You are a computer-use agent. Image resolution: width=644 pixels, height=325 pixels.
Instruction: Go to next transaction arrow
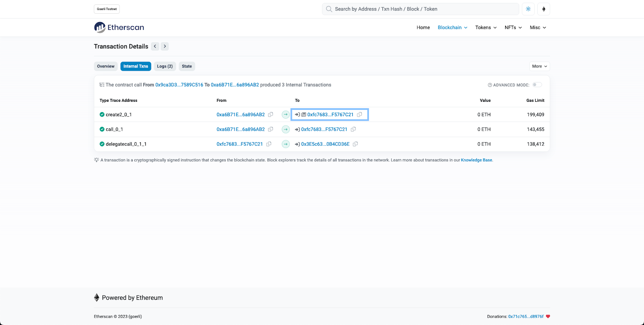165,46
